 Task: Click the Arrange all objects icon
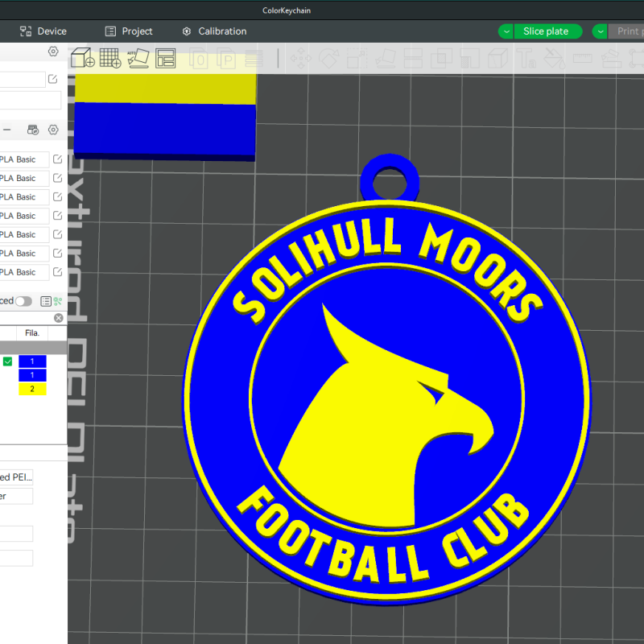pos(166,58)
